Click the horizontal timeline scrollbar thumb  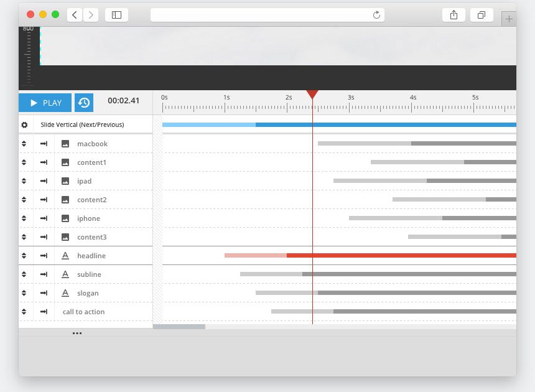[179, 327]
